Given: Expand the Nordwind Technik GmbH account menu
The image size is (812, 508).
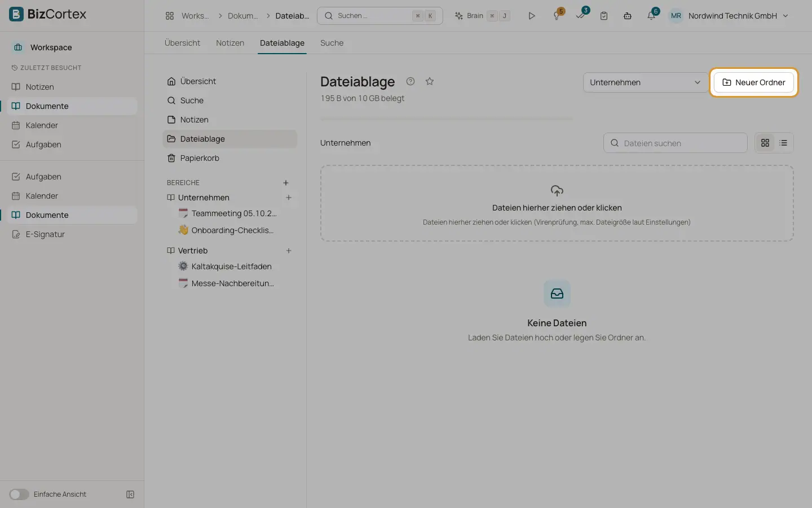Looking at the screenshot, I should click(x=729, y=16).
